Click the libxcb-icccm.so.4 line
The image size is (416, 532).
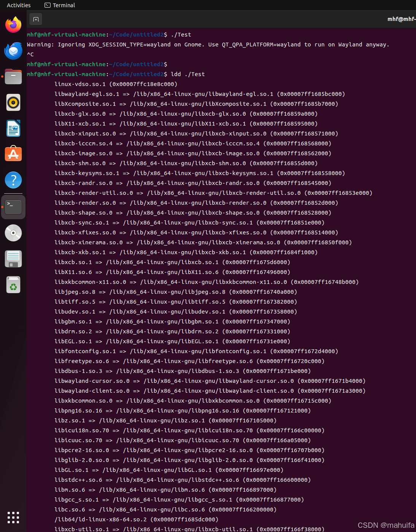[x=193, y=143]
